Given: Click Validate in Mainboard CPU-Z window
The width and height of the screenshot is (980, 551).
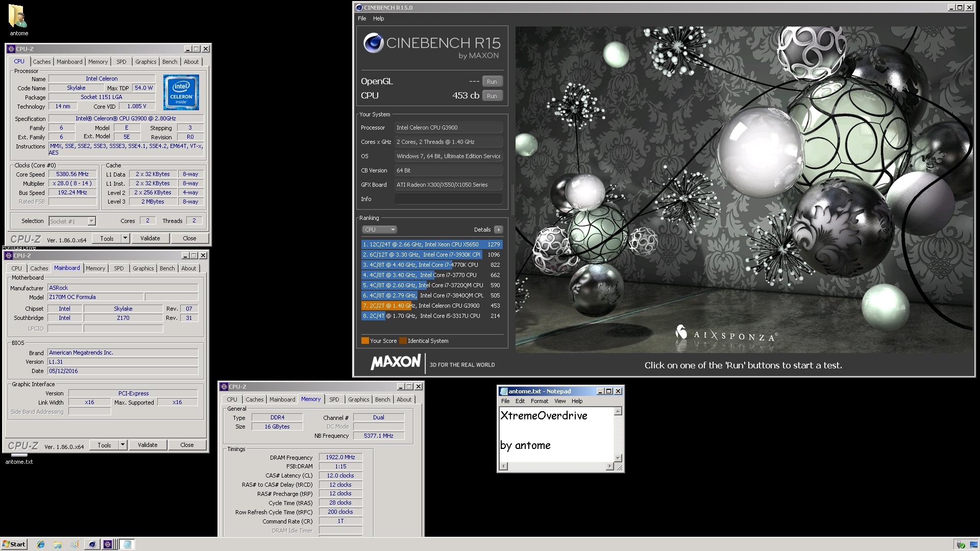Looking at the screenshot, I should tap(148, 445).
